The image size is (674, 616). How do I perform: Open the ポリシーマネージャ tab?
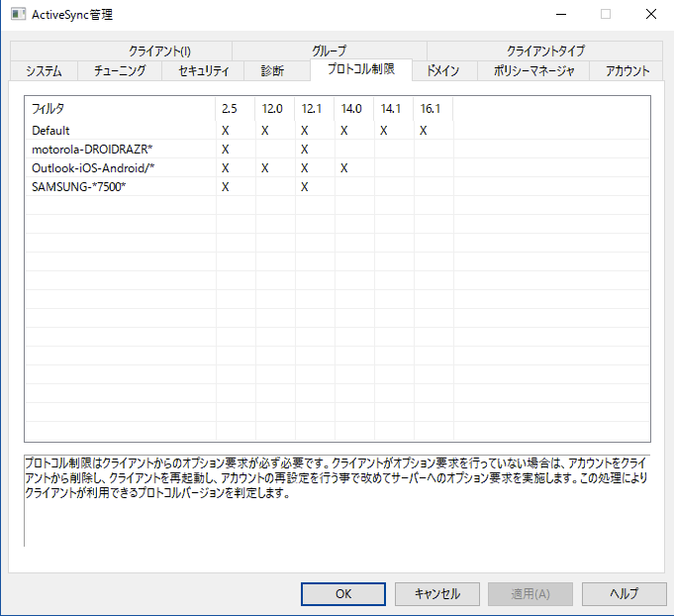(x=533, y=70)
